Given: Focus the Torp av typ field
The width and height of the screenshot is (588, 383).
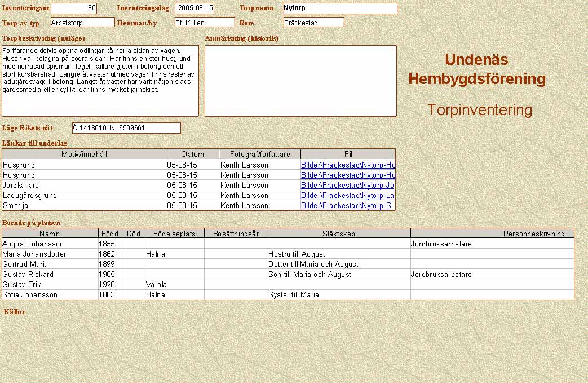Looking at the screenshot, I should point(82,23).
